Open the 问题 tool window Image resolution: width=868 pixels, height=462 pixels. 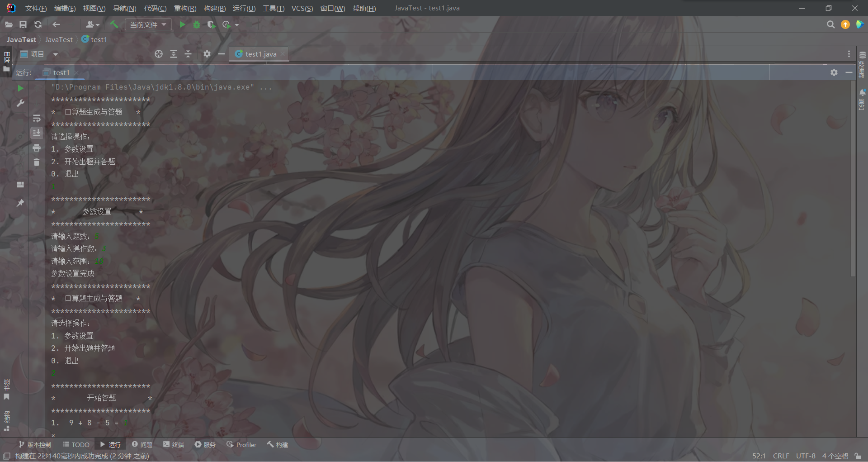(x=142, y=445)
